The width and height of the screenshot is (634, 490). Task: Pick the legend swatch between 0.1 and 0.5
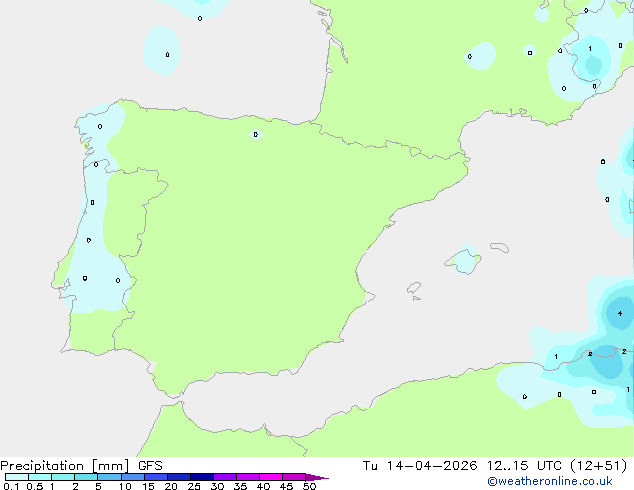pyautogui.click(x=17, y=477)
